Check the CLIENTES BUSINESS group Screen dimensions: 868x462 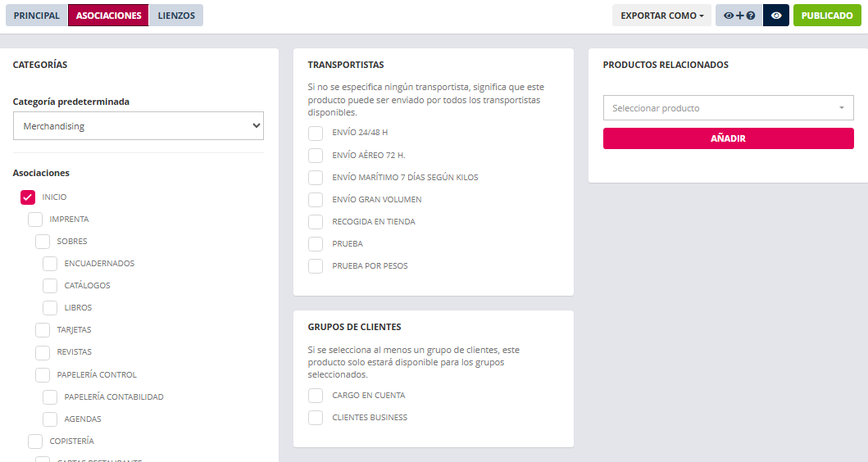[x=316, y=418]
